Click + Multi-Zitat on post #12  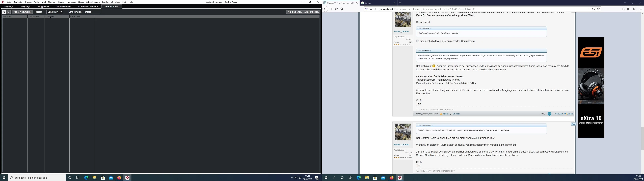tap(558, 114)
